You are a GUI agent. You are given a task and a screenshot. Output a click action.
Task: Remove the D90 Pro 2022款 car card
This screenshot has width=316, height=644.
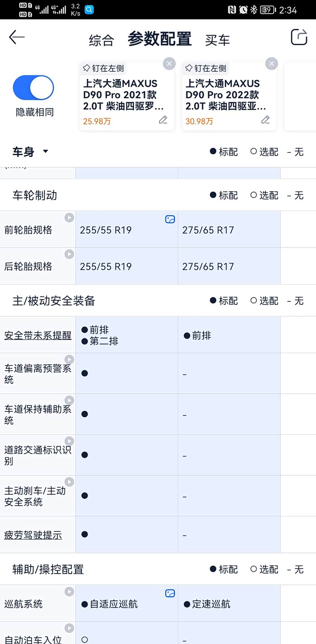271,64
